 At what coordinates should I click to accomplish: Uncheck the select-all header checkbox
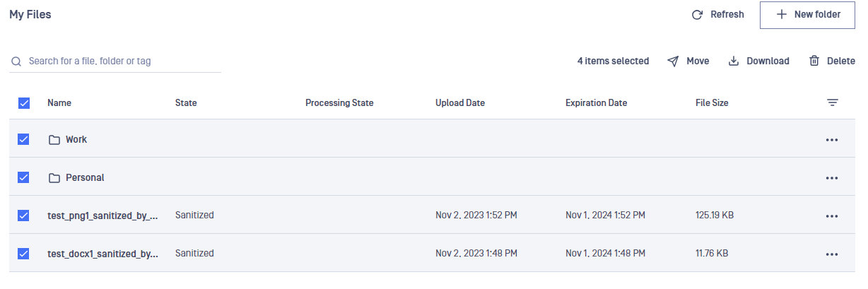click(24, 103)
